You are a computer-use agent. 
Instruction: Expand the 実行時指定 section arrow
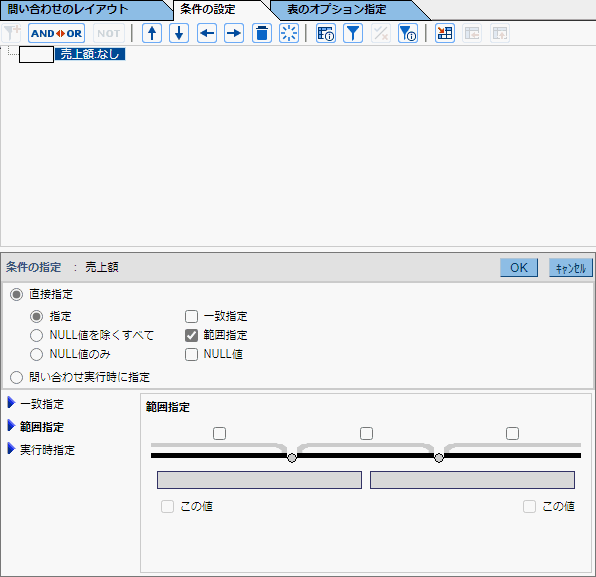[11, 449]
